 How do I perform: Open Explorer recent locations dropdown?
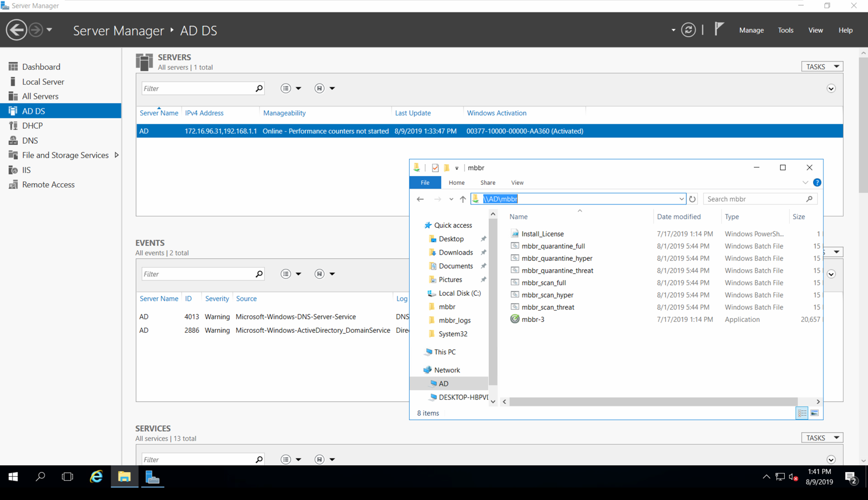pyautogui.click(x=451, y=199)
